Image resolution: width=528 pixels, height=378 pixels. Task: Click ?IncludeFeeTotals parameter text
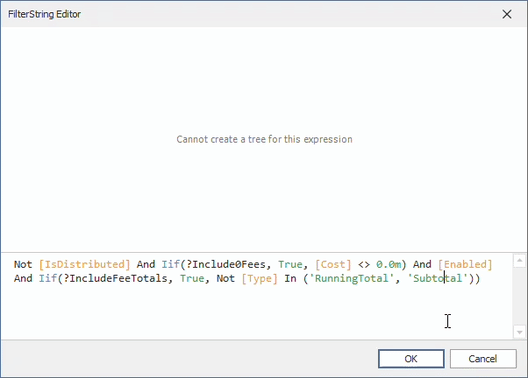click(x=115, y=278)
